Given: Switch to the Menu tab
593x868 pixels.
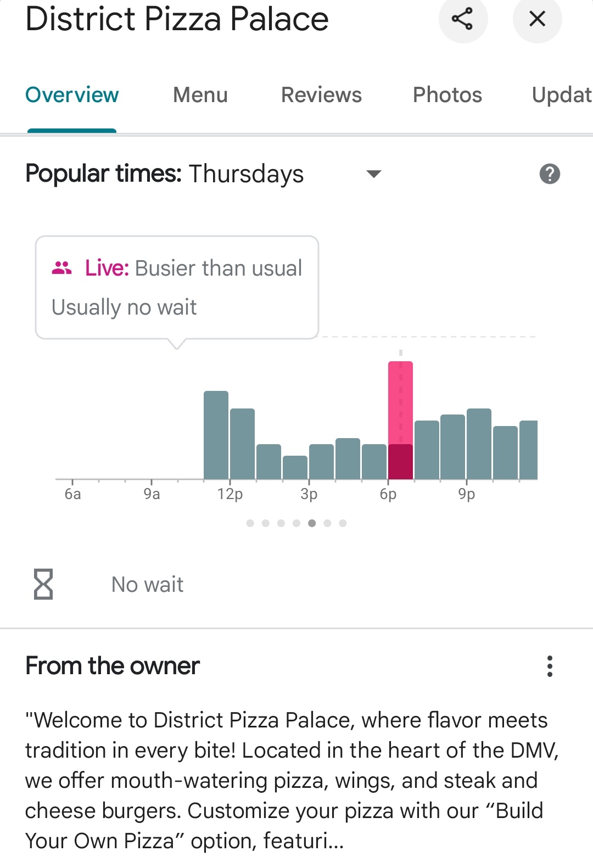Looking at the screenshot, I should pyautogui.click(x=200, y=95).
